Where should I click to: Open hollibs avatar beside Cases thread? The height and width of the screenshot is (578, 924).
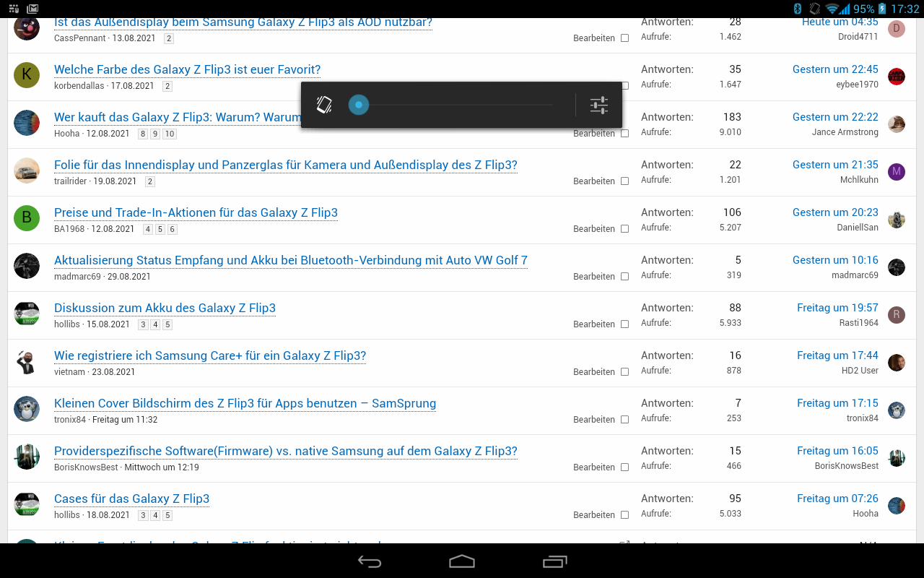[27, 504]
